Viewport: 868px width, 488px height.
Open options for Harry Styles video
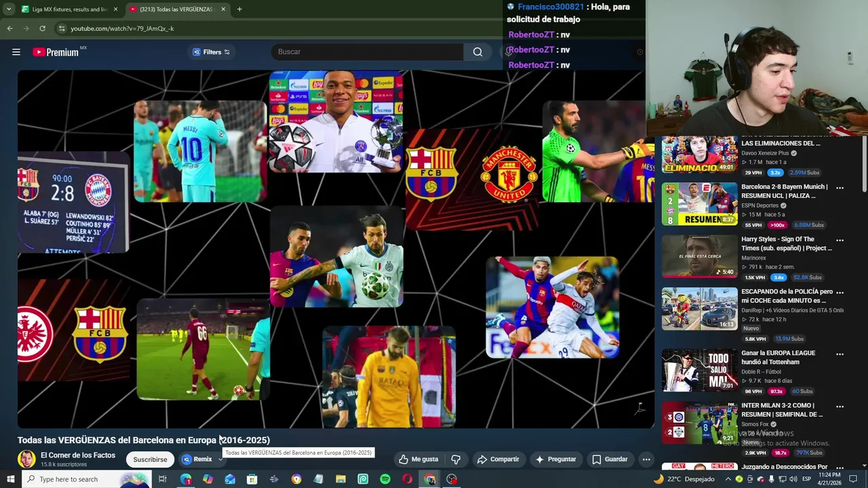[840, 240]
